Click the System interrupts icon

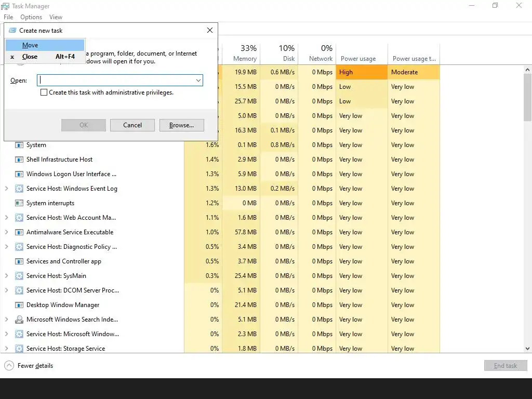(19, 203)
